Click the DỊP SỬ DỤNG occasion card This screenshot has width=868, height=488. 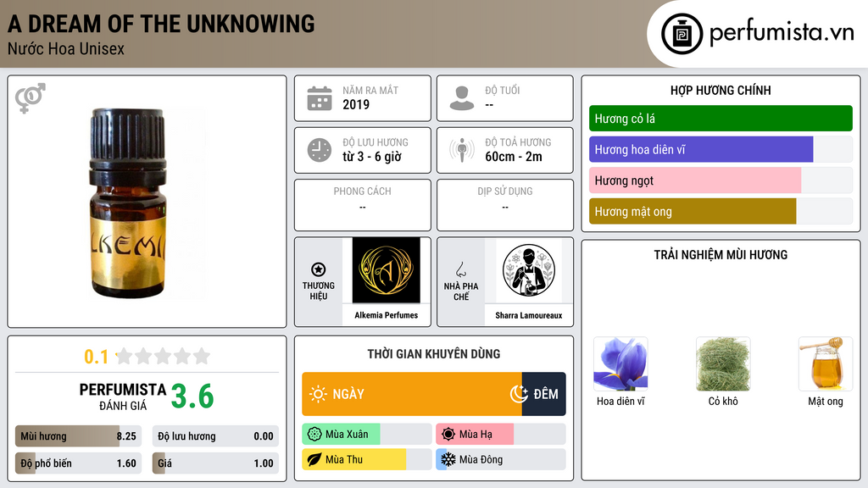click(505, 205)
